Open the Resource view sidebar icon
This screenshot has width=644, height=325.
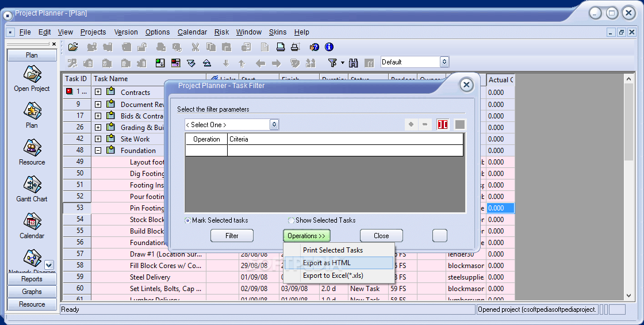(x=32, y=147)
